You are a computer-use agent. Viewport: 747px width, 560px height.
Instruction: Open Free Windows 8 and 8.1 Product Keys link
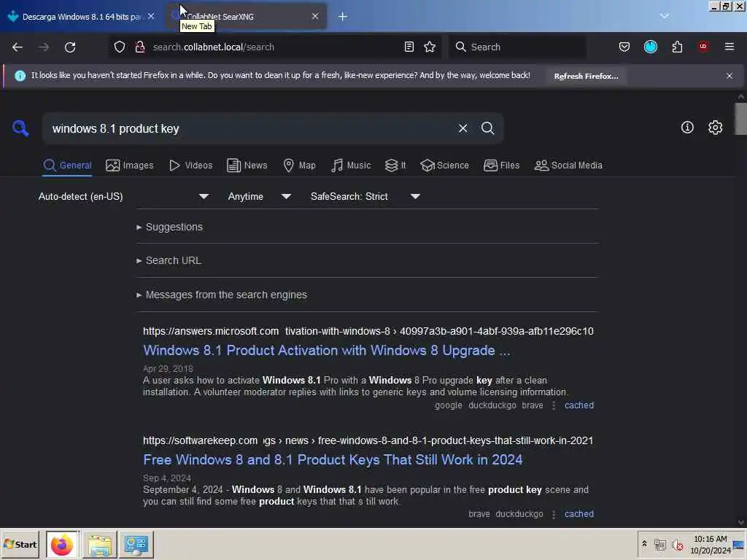[333, 459]
